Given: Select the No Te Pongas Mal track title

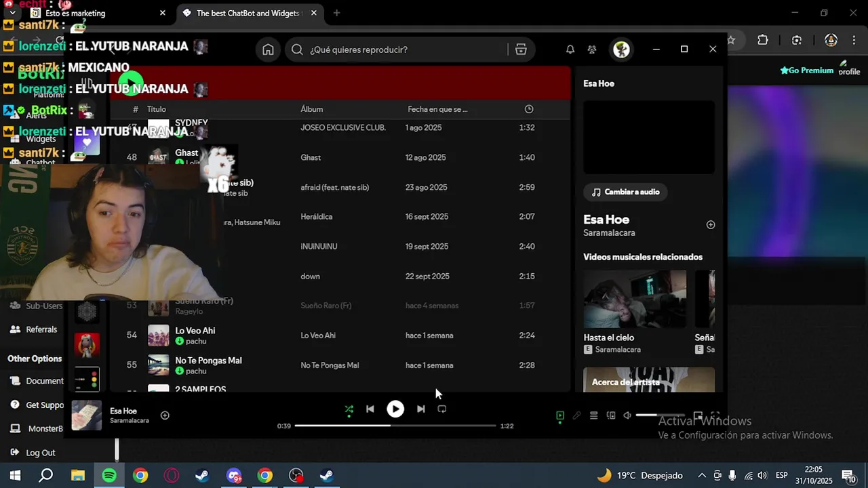Looking at the screenshot, I should point(208,361).
